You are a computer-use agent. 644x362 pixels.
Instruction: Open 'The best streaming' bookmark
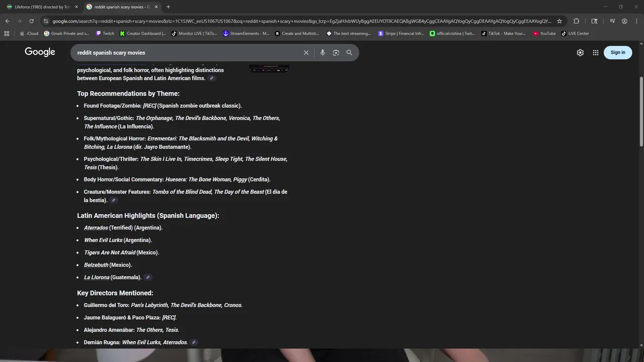point(349,34)
